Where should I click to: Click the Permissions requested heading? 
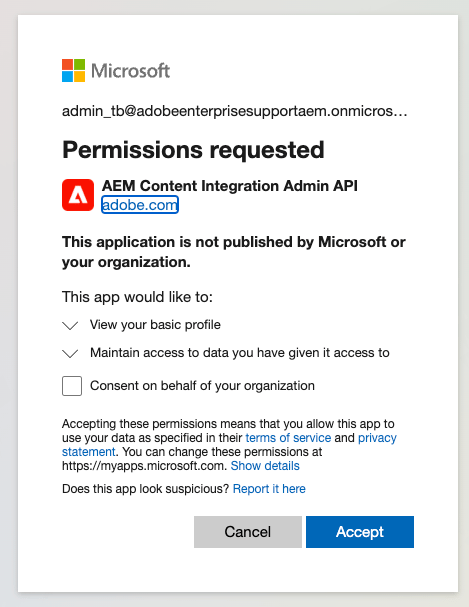[193, 150]
